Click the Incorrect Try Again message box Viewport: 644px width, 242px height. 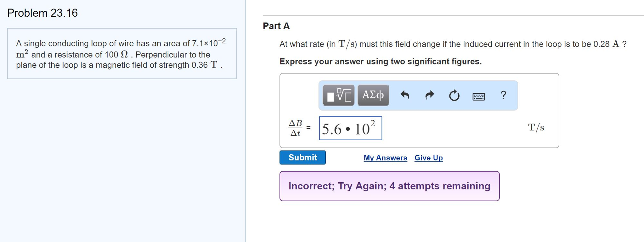click(389, 186)
